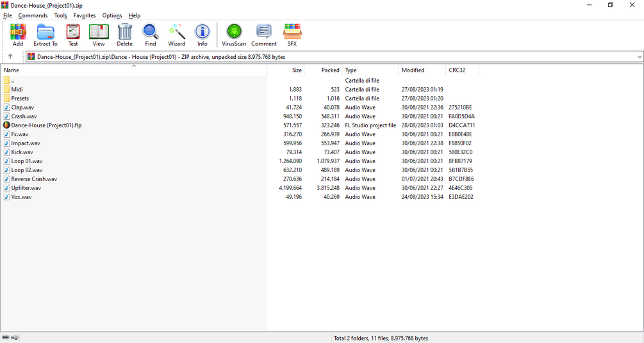Click modified date 24/08/2023 15:34
Viewport: 644px width, 343px height.
(422, 197)
